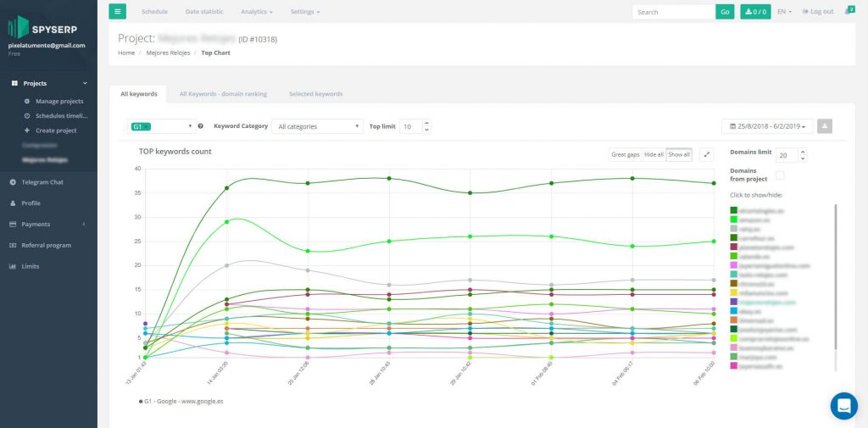Viewport: 868px width, 428px height.
Task: Click the magenta bottom legend swatch
Action: (x=733, y=366)
